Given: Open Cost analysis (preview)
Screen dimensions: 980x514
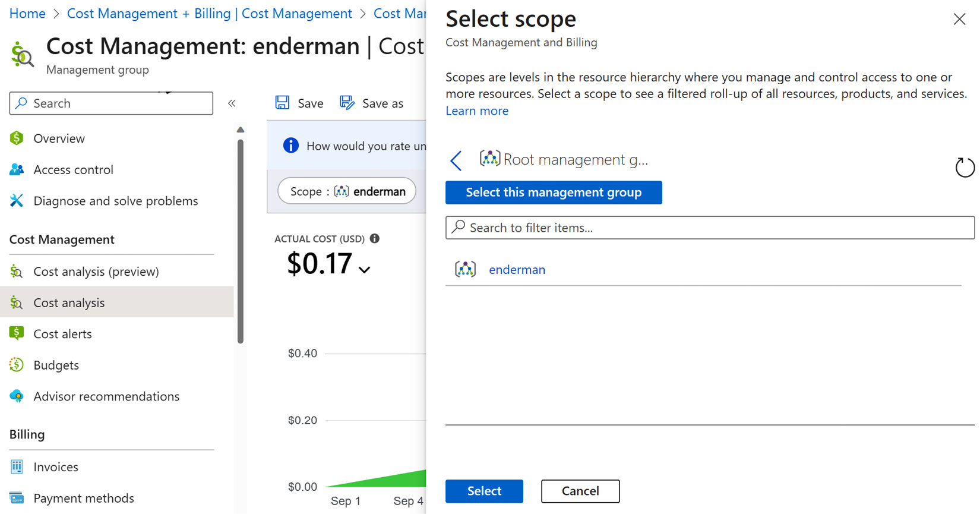Looking at the screenshot, I should (x=96, y=272).
